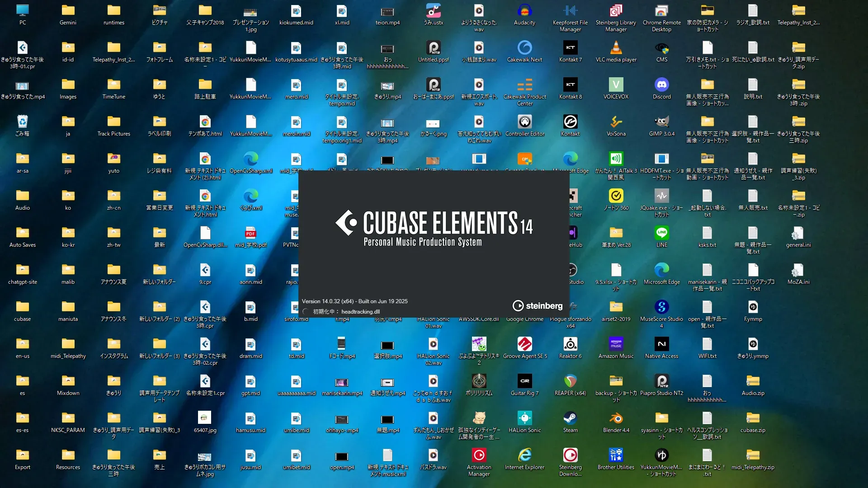The width and height of the screenshot is (868, 488).
Task: Click the Guitar Rig 7 icon
Action: [x=524, y=382]
